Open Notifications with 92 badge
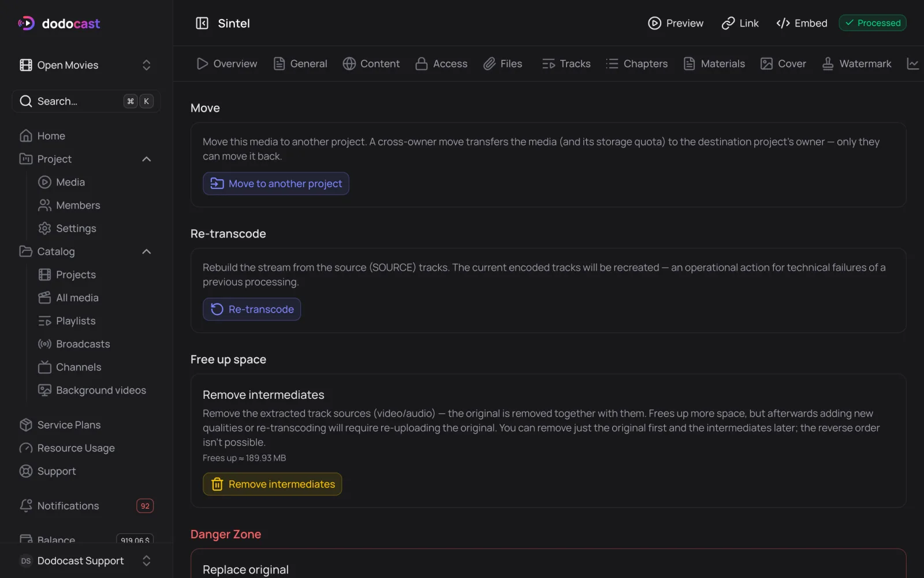This screenshot has height=578, width=924. 86,506
